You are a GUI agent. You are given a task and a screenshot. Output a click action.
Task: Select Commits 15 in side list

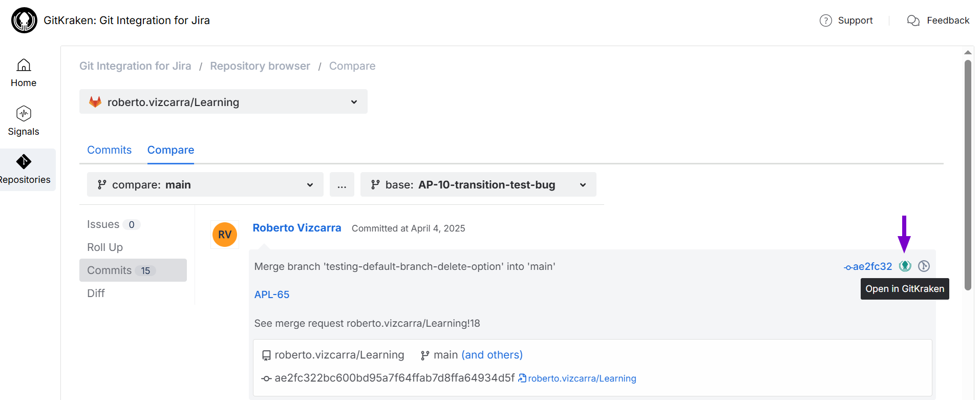(x=133, y=270)
